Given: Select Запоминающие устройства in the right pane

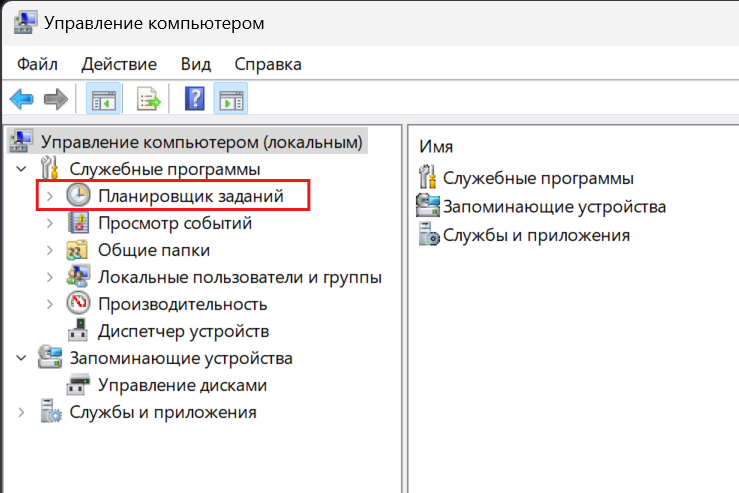Looking at the screenshot, I should 554,207.
